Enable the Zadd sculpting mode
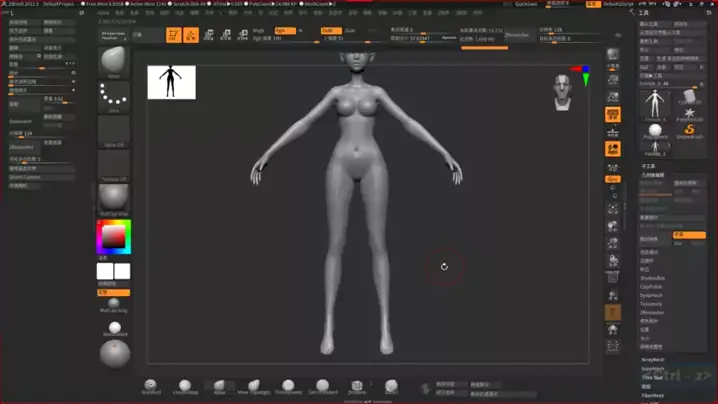718x404 pixels. pos(328,31)
